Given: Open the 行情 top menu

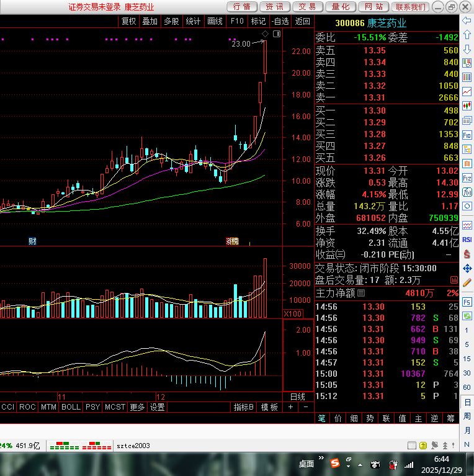Looking at the screenshot, I should coord(242,7).
